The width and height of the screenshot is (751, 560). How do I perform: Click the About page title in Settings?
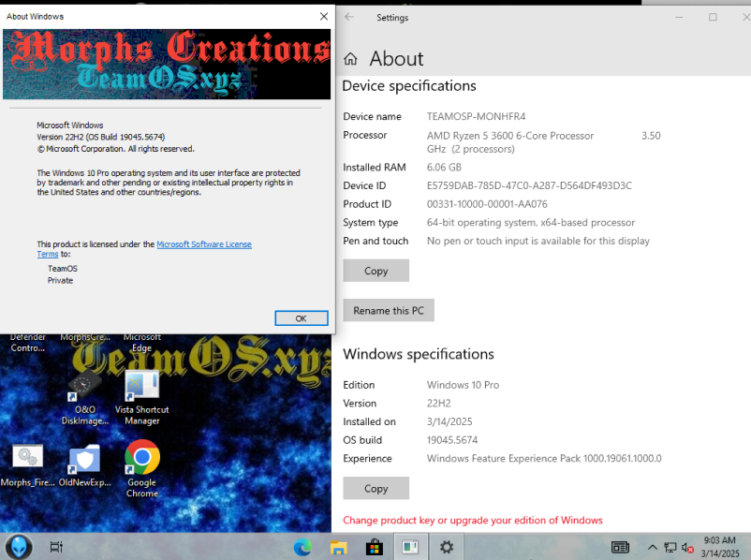coord(397,59)
